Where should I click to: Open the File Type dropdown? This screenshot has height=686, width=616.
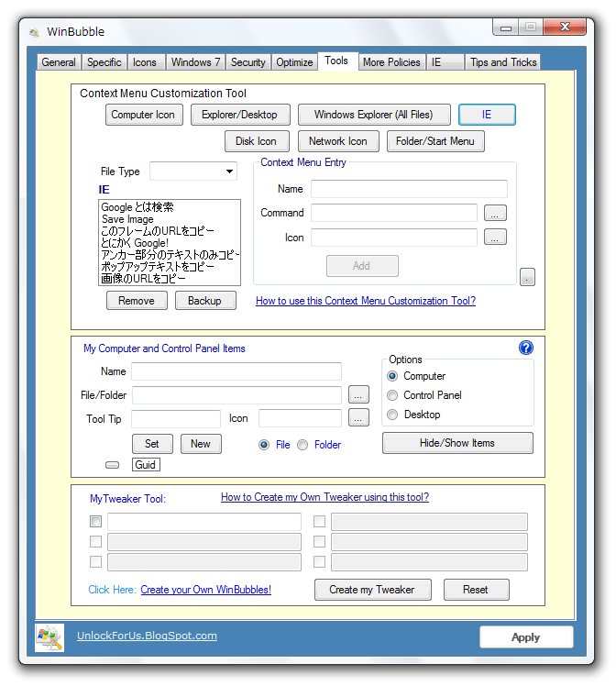coord(193,171)
